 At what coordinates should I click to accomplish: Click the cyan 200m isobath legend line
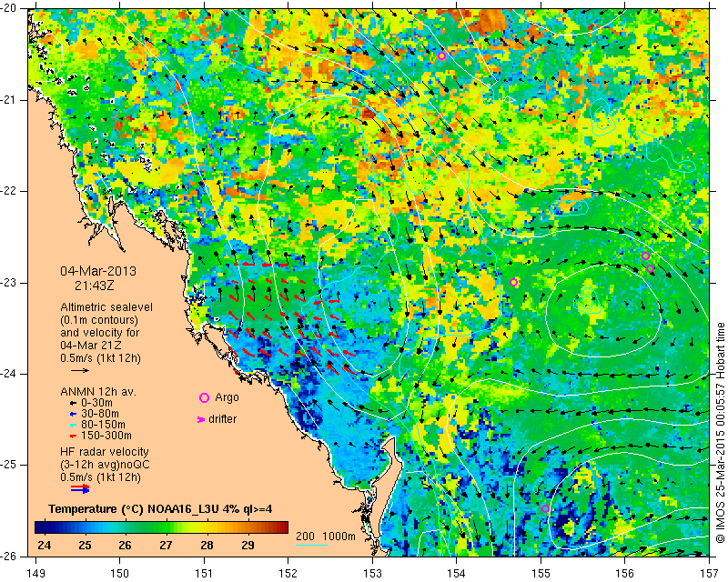coord(311,546)
